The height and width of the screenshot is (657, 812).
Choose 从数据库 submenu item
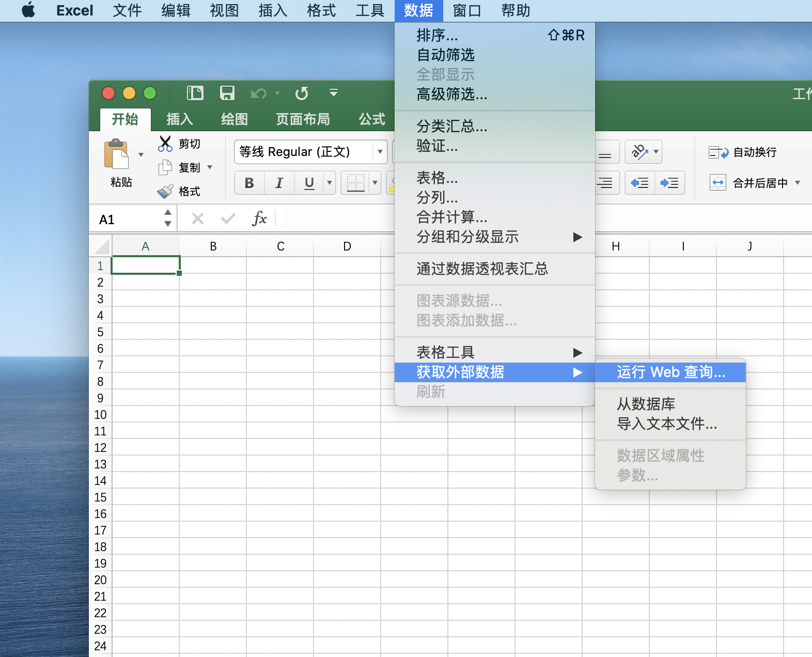pos(670,404)
